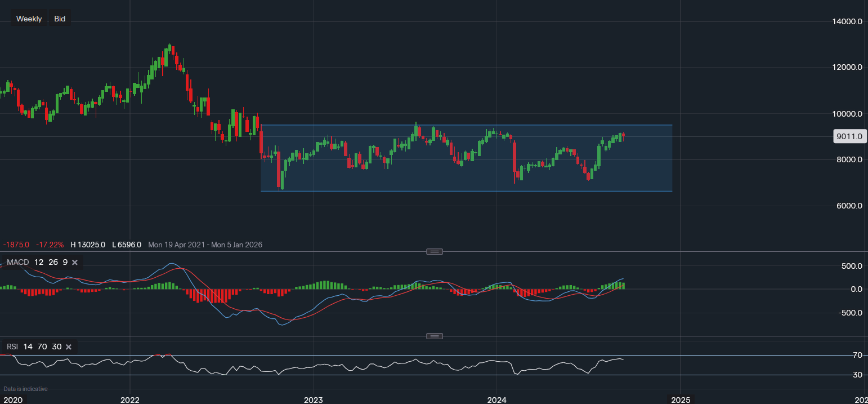Click the high value H 13025.0
The width and height of the screenshot is (868, 404).
pos(87,245)
